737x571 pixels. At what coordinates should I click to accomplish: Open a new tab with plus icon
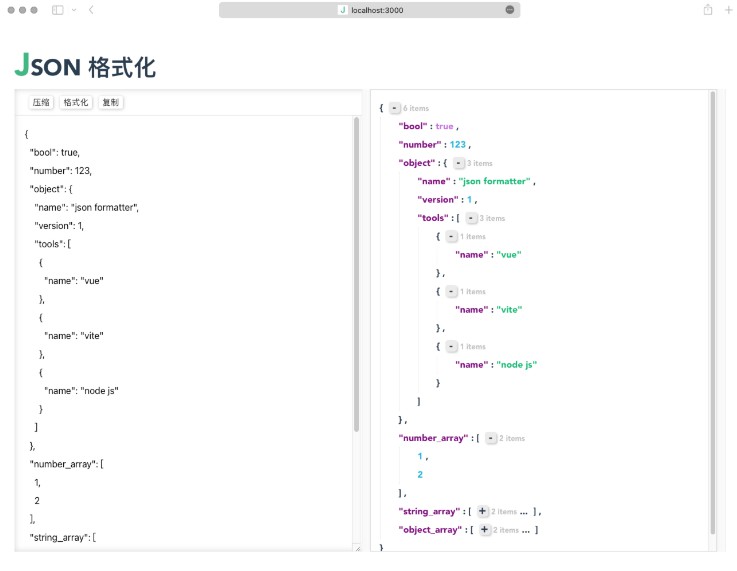(728, 10)
